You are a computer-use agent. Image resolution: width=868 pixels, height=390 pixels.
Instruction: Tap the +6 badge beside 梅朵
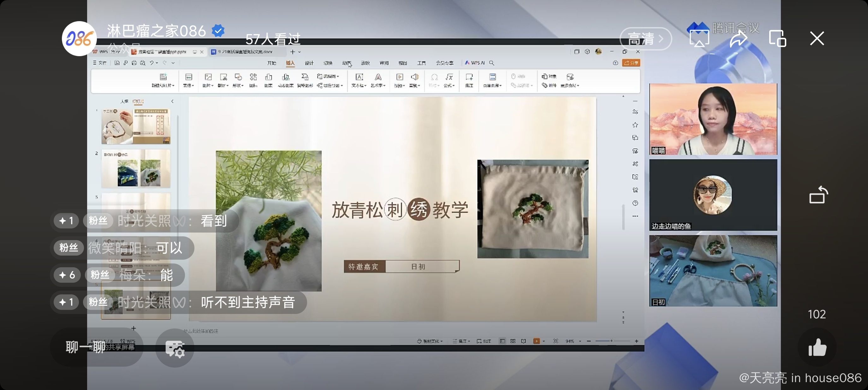[x=67, y=275]
